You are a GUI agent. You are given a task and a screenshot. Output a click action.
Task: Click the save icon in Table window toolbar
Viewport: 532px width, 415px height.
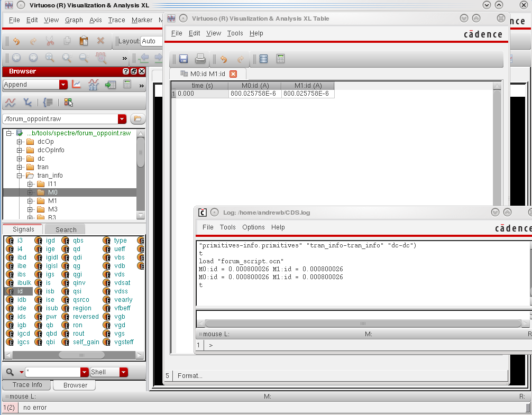(183, 59)
